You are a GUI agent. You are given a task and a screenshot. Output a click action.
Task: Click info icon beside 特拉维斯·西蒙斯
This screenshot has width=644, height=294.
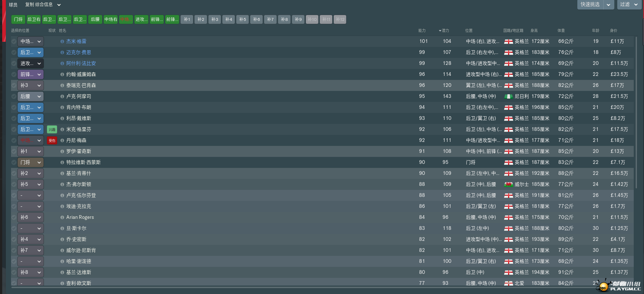62,162
